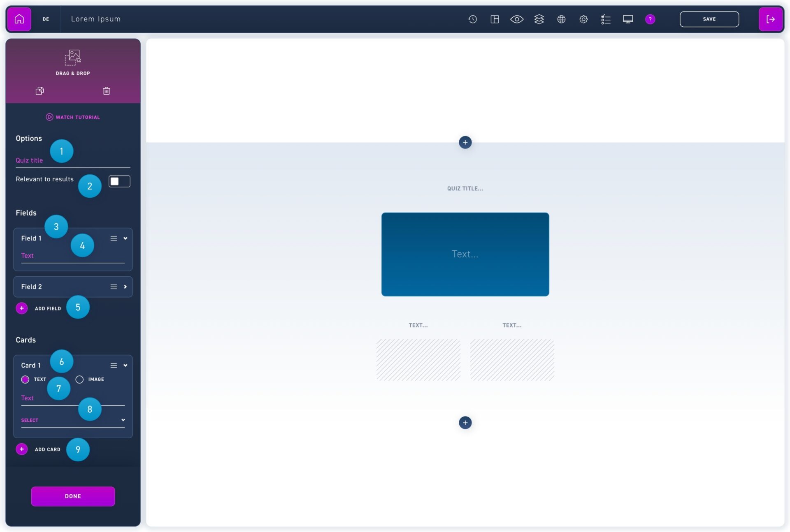Click the duplicate copy icon in the panel
The height and width of the screenshot is (532, 790).
point(39,91)
